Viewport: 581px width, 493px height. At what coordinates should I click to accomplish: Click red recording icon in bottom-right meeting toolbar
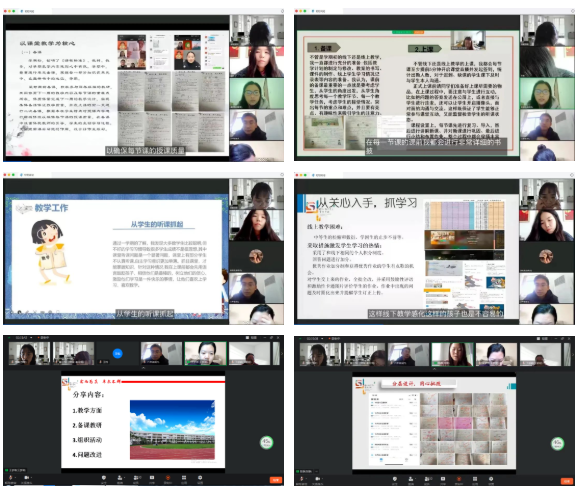459,479
